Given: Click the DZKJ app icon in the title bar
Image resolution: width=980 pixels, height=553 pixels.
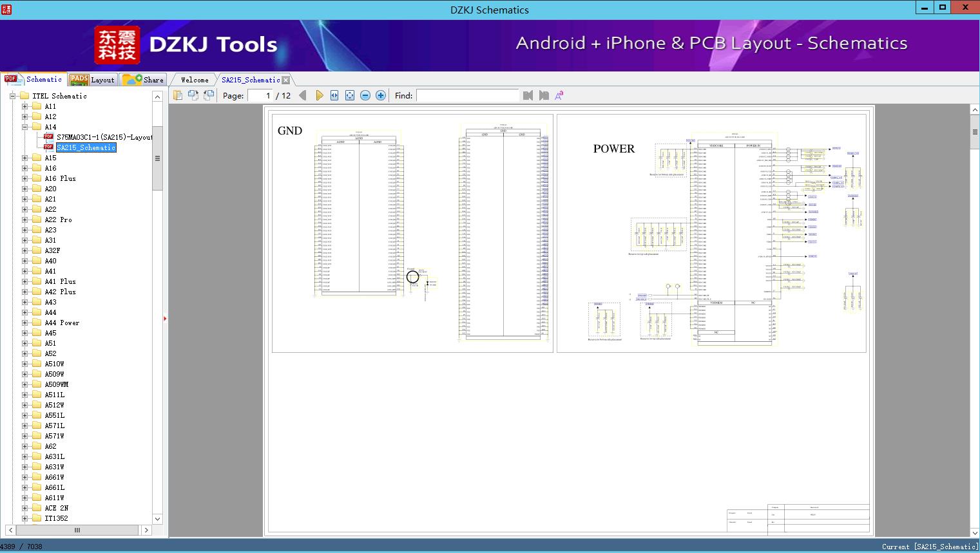Looking at the screenshot, I should pos(6,9).
